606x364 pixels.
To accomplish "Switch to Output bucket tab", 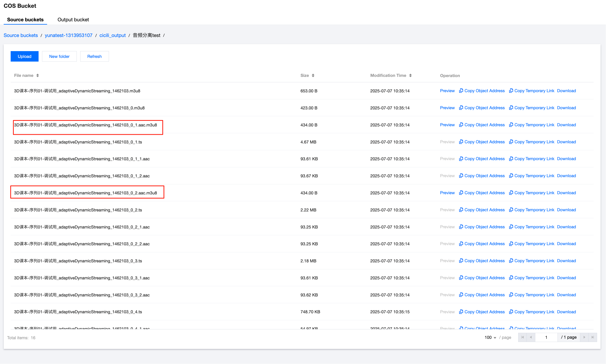I will pyautogui.click(x=73, y=20).
